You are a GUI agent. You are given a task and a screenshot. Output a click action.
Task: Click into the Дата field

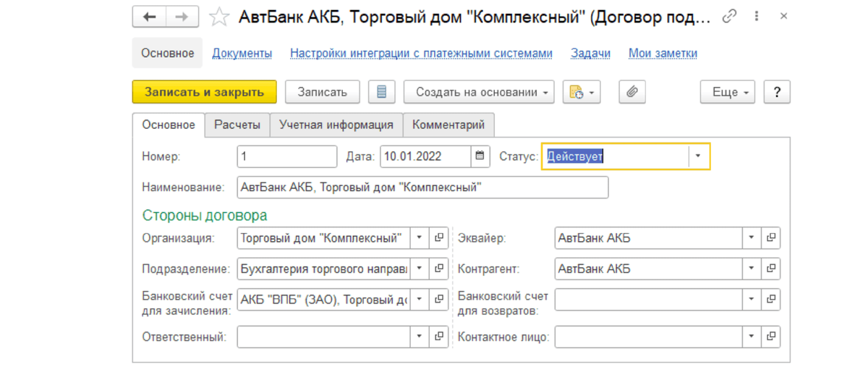[x=426, y=156]
